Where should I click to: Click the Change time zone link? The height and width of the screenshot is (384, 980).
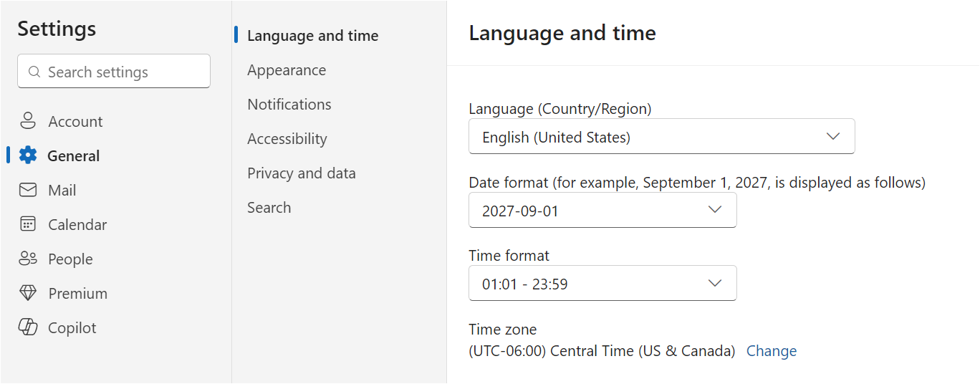(x=772, y=350)
